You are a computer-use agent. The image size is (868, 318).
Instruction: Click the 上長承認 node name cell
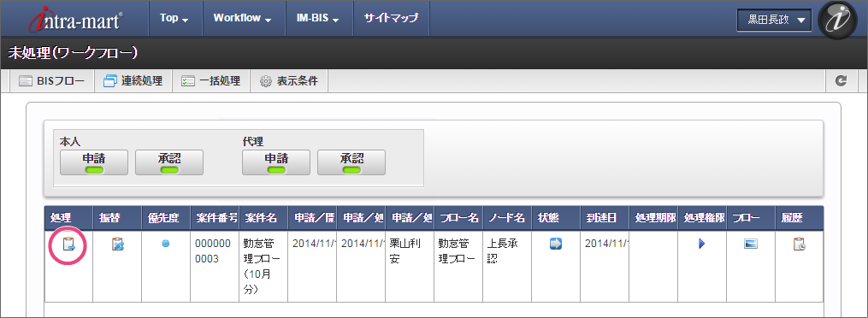tap(507, 267)
